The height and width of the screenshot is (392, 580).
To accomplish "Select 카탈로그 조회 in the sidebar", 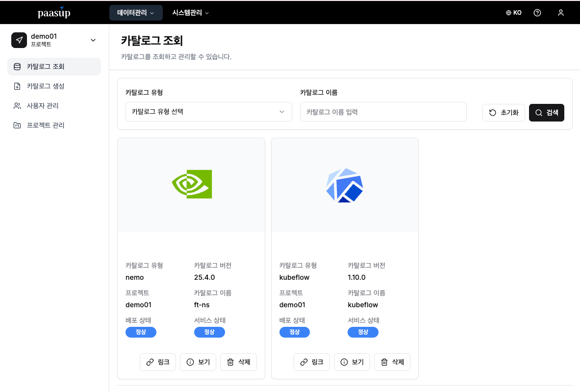I will pyautogui.click(x=54, y=67).
